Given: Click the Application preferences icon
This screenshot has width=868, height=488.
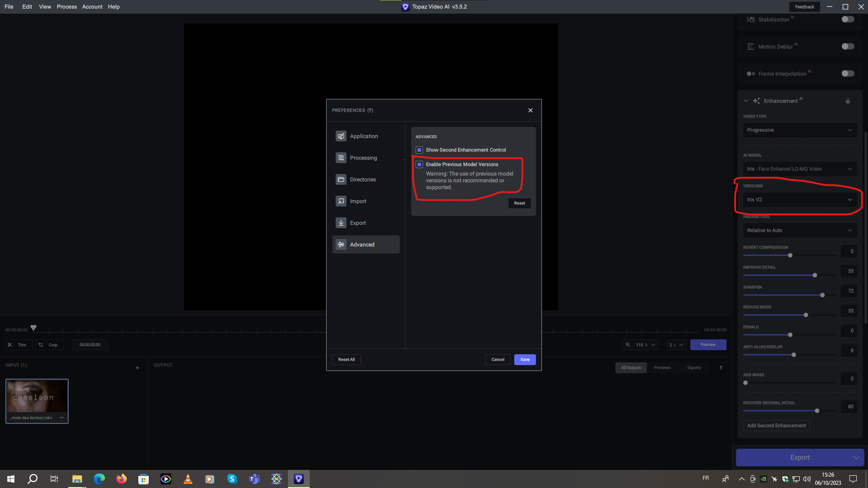Looking at the screenshot, I should (341, 136).
